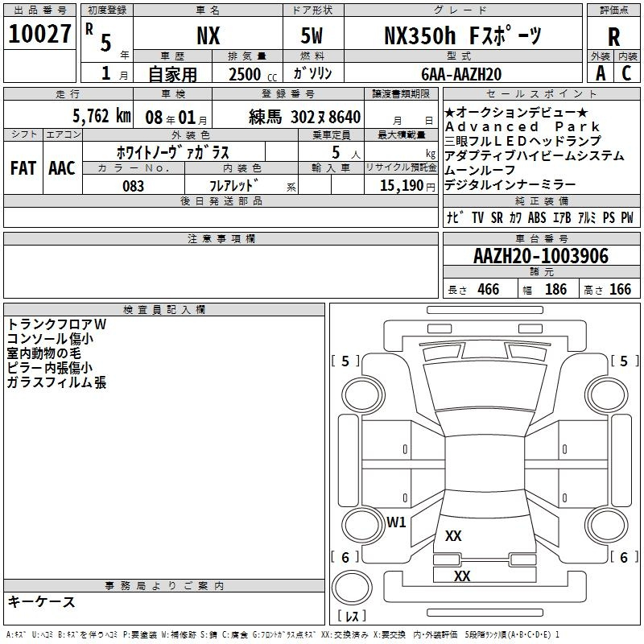Screen dimensions: 644x644
Task: Click the registration number 練馬 302ヌ8640
Action: [305, 117]
